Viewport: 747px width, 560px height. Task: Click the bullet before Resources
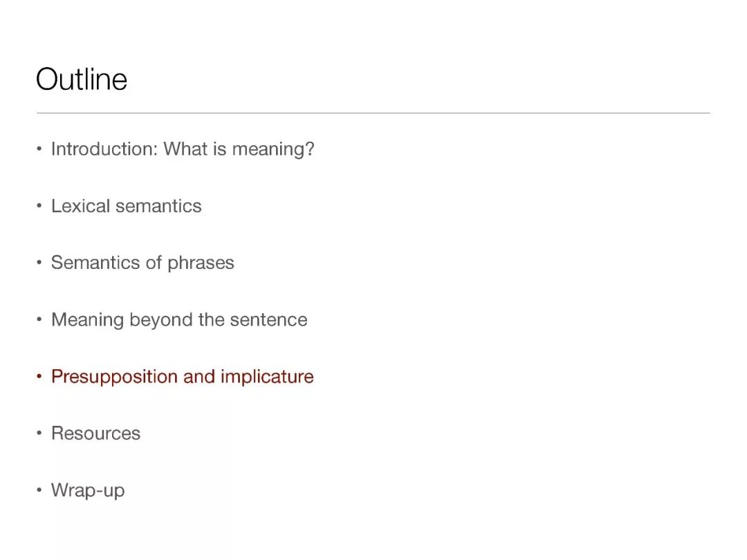click(39, 433)
